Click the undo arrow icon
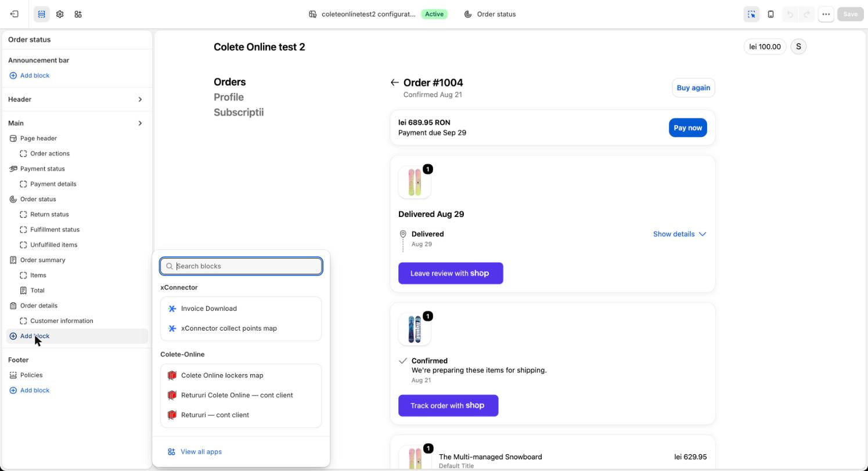 [790, 14]
